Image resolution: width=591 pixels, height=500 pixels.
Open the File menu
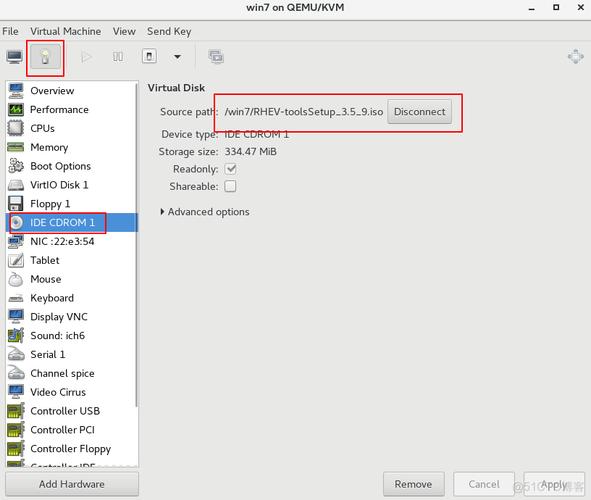pos(10,31)
